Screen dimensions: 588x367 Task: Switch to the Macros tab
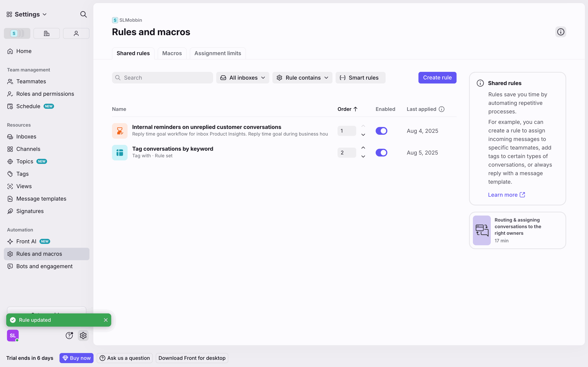pos(172,53)
